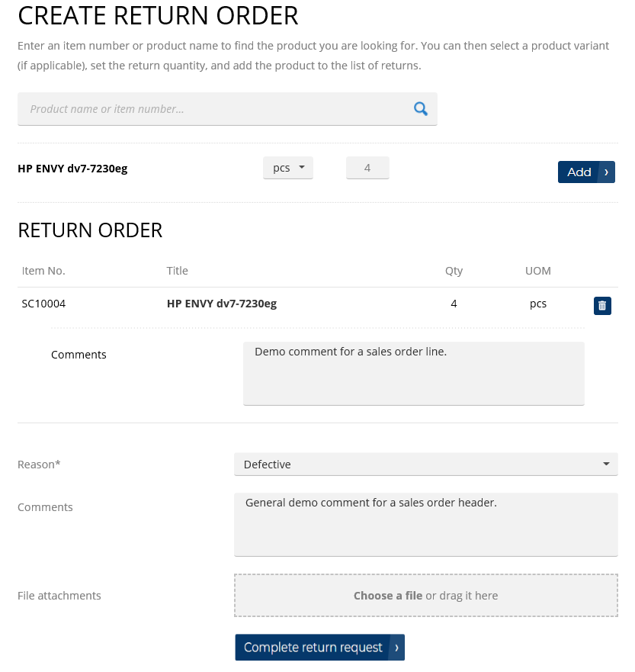
Task: Open the Reason dropdown showing Defective
Action: pyautogui.click(x=425, y=464)
